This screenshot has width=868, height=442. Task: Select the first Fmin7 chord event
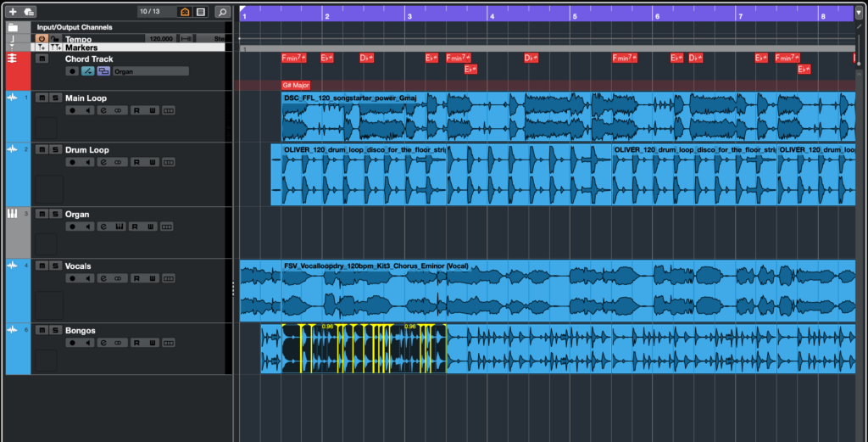pyautogui.click(x=294, y=58)
